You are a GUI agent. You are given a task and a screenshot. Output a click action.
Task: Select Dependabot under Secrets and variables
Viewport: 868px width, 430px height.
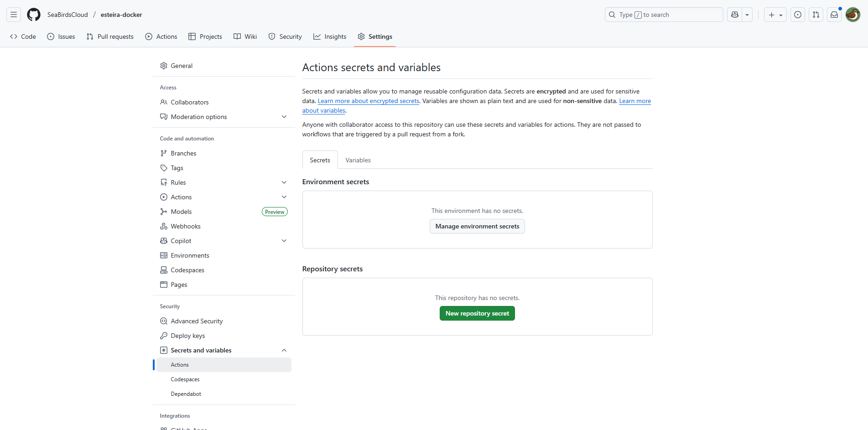tap(223, 394)
